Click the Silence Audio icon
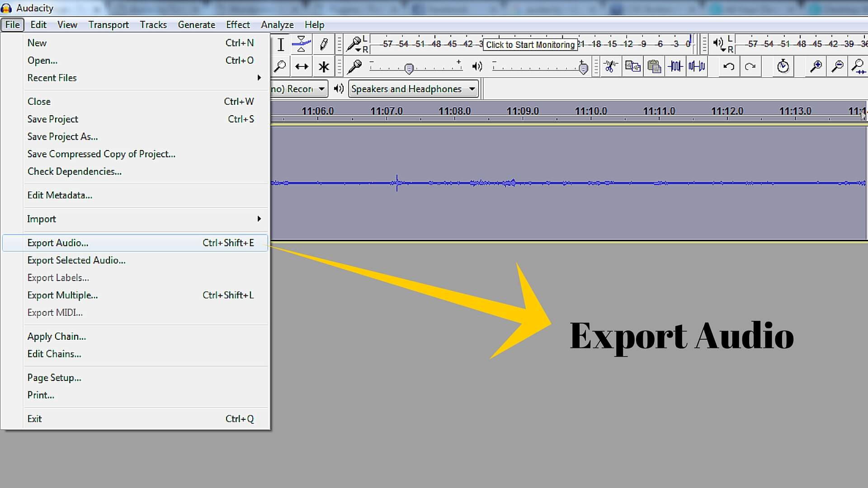This screenshot has width=868, height=488. 697,67
